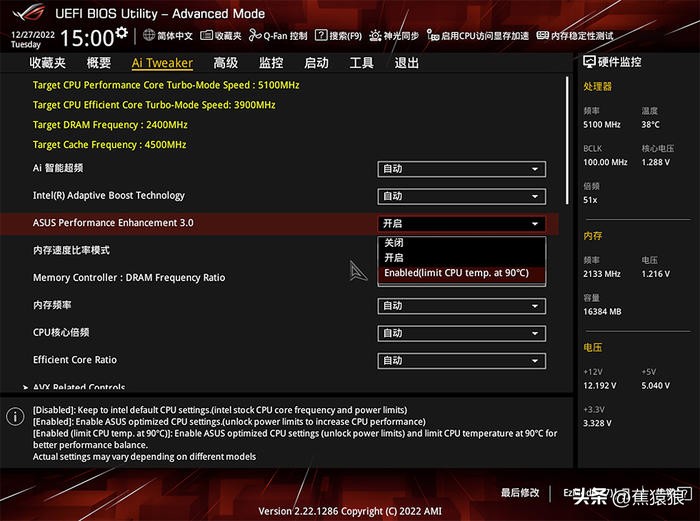The width and height of the screenshot is (700, 521).
Task: Open the 内存频率 dropdown
Action: coord(462,306)
